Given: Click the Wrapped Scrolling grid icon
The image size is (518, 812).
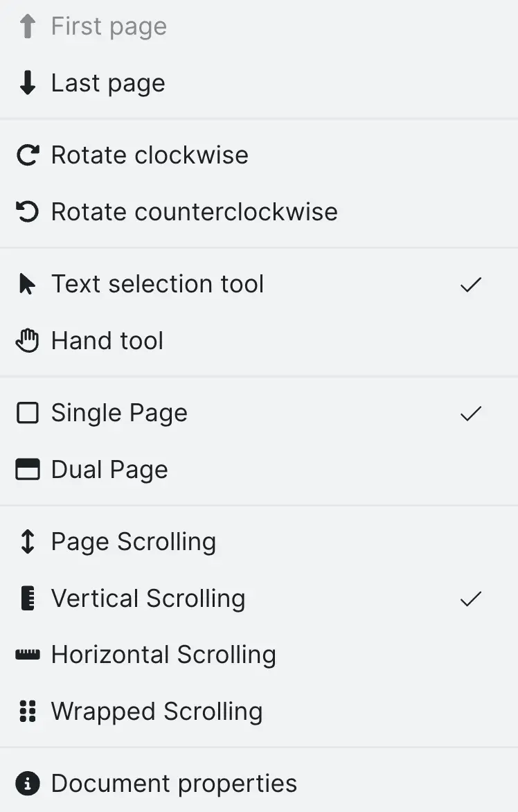Looking at the screenshot, I should pyautogui.click(x=27, y=712).
